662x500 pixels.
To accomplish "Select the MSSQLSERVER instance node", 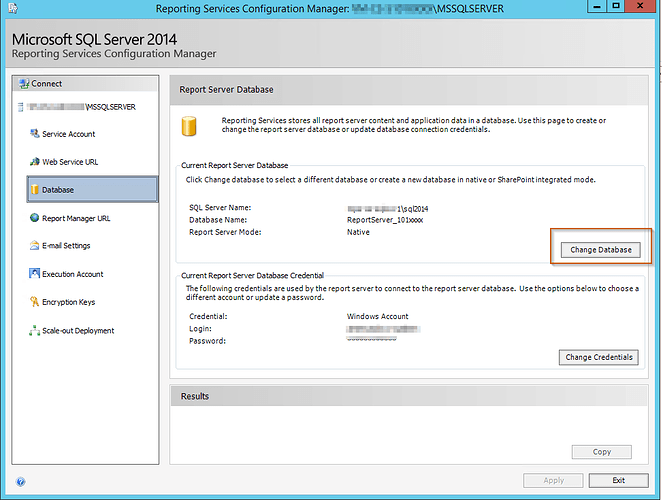I will [x=81, y=107].
